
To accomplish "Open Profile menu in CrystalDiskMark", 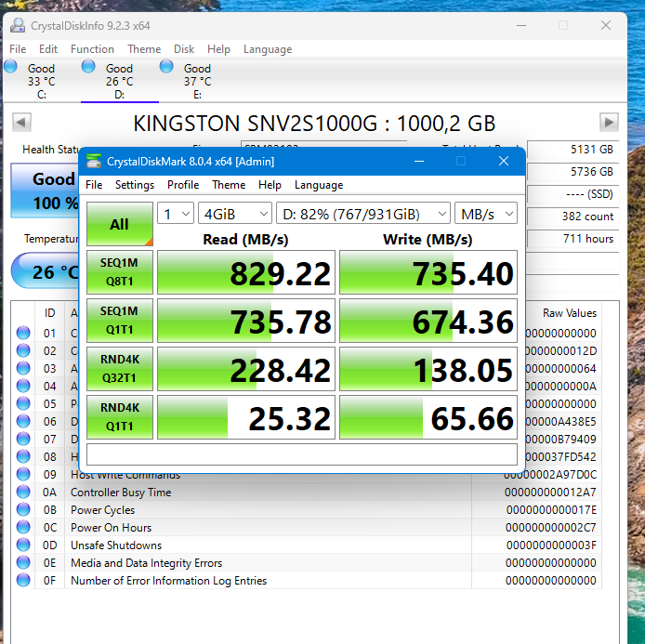I will pos(183,185).
